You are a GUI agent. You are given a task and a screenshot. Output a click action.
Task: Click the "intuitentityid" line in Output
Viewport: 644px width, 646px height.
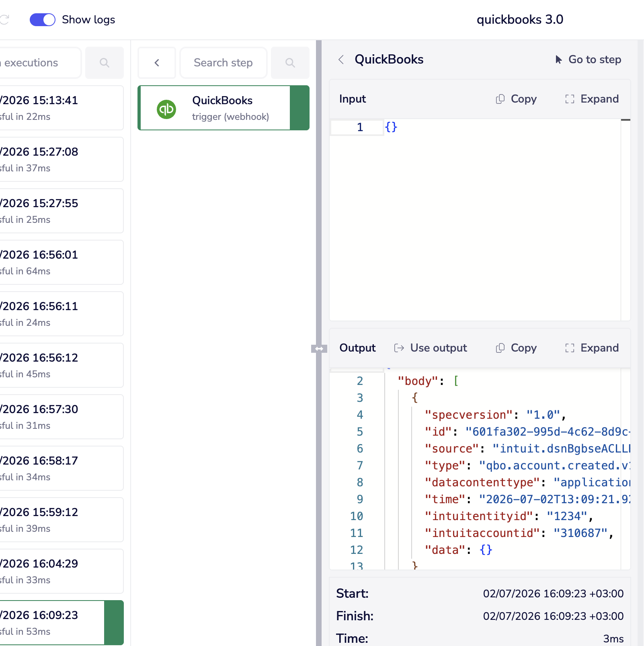click(x=509, y=516)
